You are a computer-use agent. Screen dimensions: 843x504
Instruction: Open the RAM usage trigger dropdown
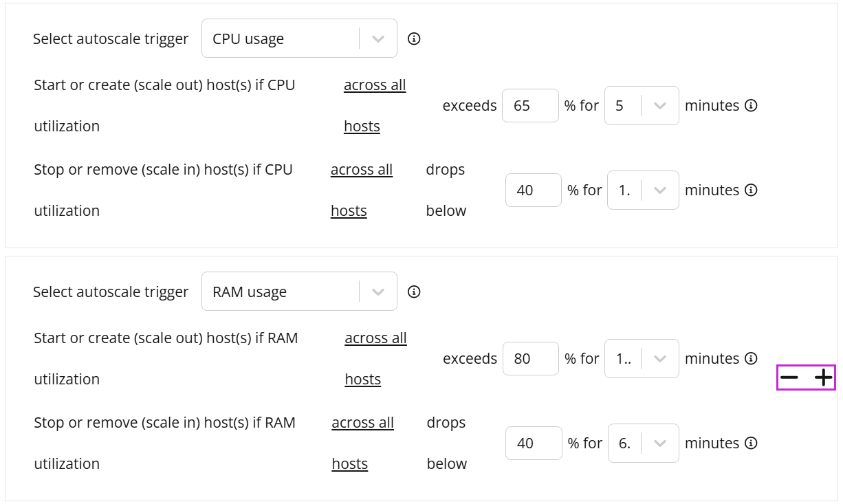[299, 292]
